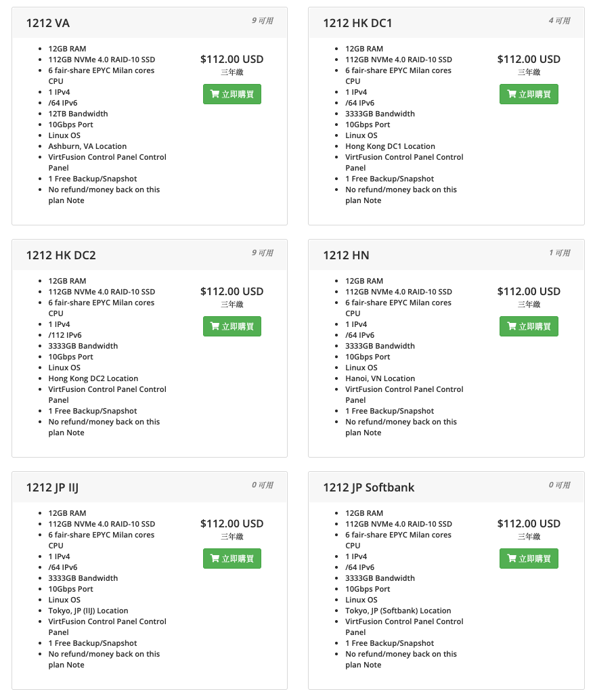Image resolution: width=595 pixels, height=700 pixels.
Task: Hit the shopping cart icon under 1212 HK DC2
Action: click(215, 326)
